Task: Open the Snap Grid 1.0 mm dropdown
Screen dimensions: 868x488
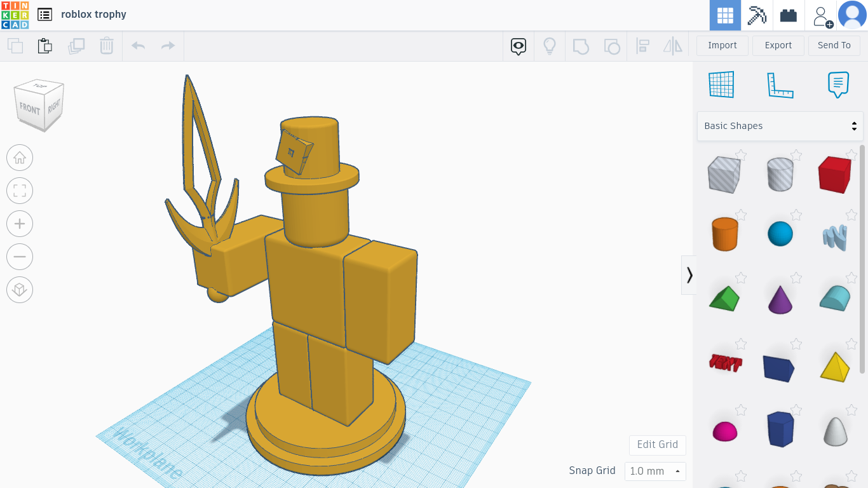Action: click(655, 471)
